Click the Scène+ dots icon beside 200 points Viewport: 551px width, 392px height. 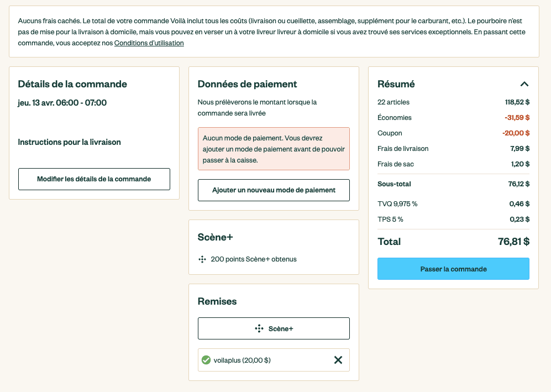(202, 259)
